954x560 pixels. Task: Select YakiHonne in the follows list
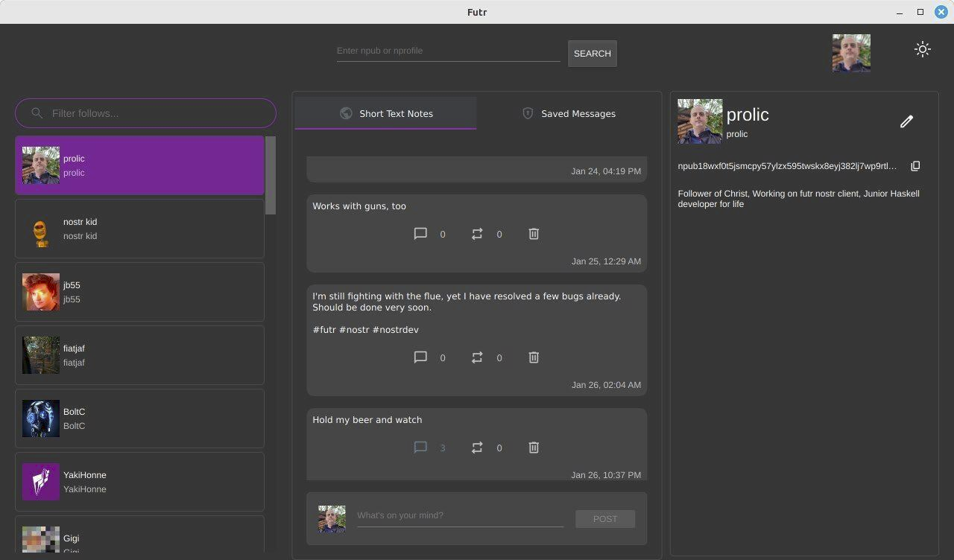(x=139, y=482)
